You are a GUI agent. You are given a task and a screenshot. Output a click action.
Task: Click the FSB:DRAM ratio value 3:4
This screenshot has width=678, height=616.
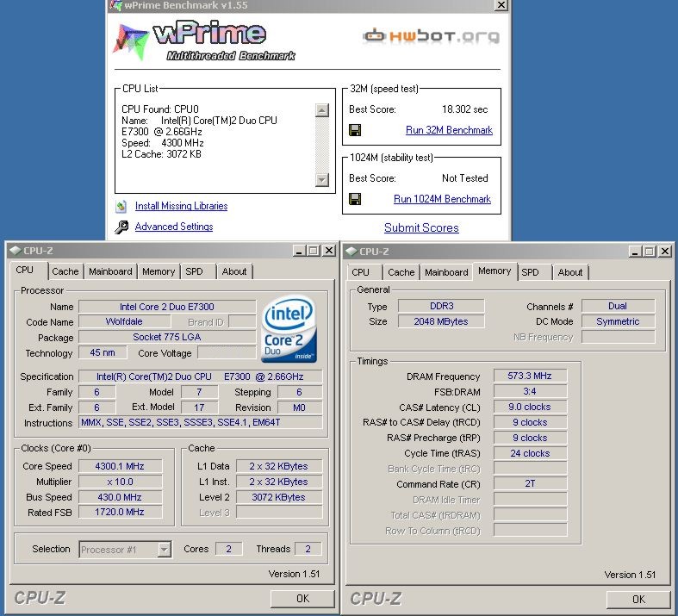(530, 391)
